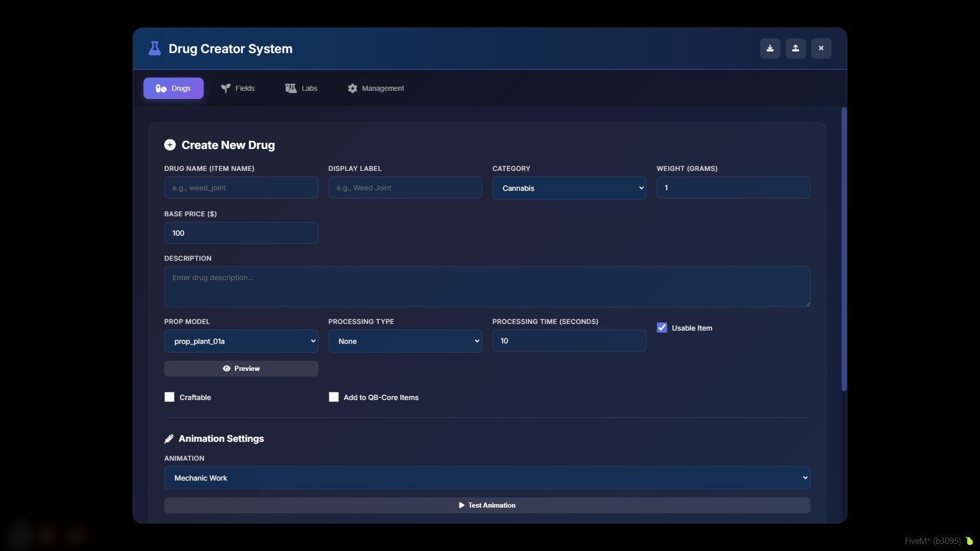
Task: Click the Test Animation button
Action: click(x=487, y=505)
